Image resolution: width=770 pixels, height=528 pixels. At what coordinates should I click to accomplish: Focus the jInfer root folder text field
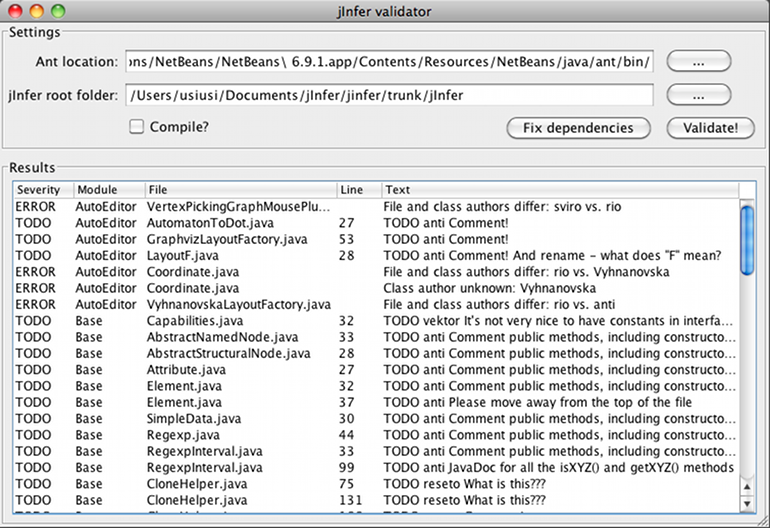(390, 96)
